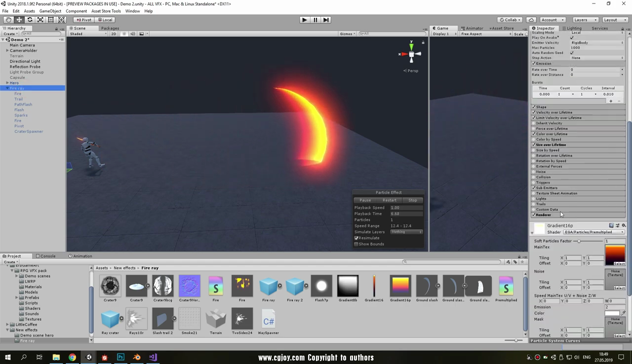Open Visual Studio from the taskbar
632x364 pixels.
[153, 357]
